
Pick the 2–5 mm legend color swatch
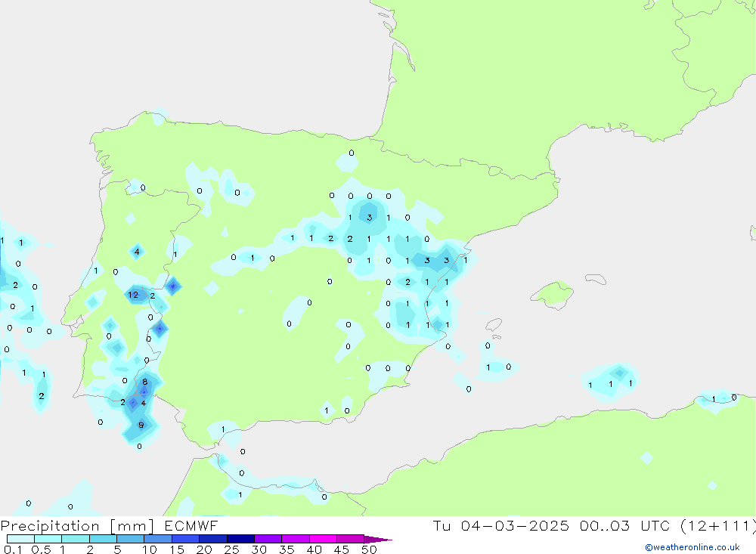103,539
